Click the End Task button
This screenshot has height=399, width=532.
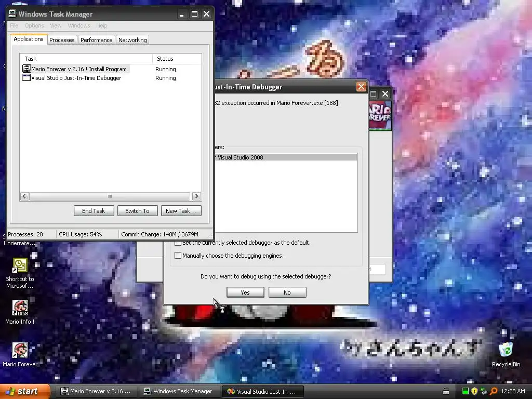94,211
